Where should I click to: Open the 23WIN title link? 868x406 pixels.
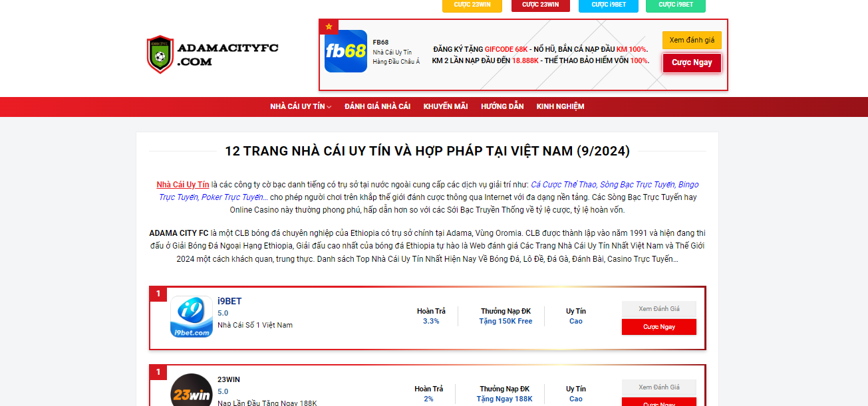click(229, 379)
